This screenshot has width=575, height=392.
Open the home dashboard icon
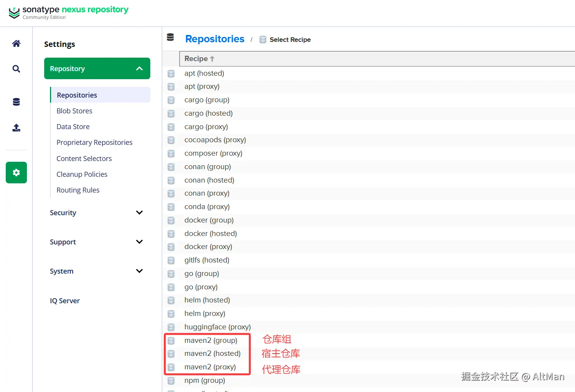point(16,43)
